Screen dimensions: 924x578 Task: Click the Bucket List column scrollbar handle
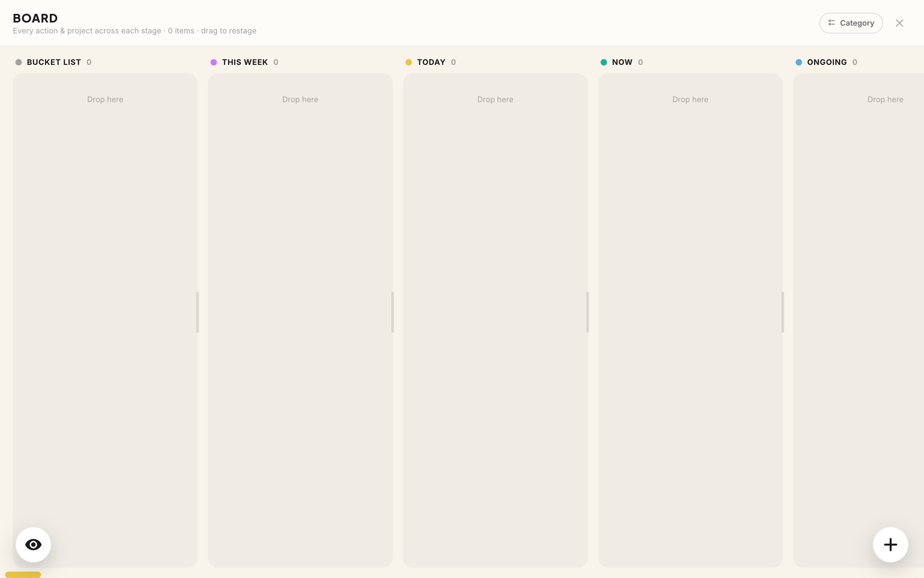198,312
